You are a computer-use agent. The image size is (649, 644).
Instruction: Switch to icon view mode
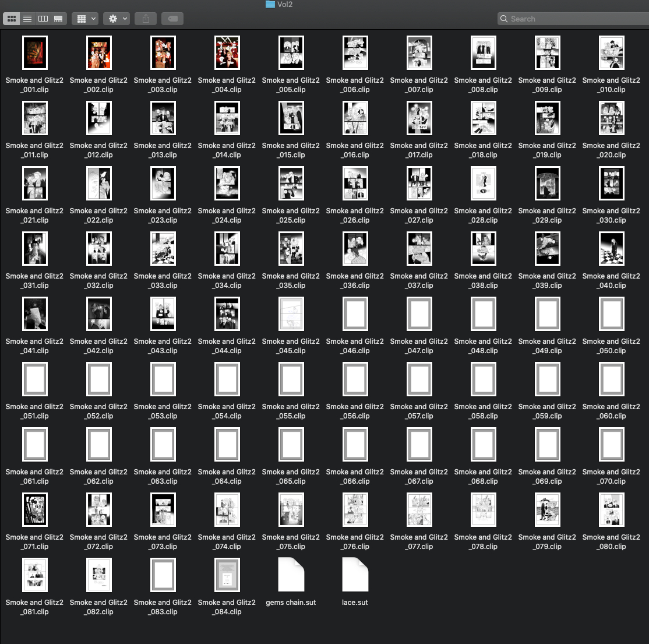coord(12,19)
